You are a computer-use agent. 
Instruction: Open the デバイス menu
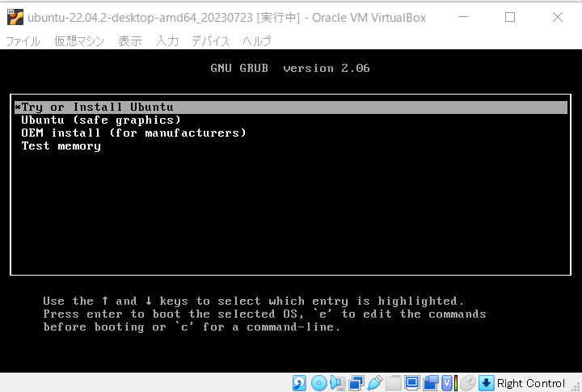tap(210, 41)
